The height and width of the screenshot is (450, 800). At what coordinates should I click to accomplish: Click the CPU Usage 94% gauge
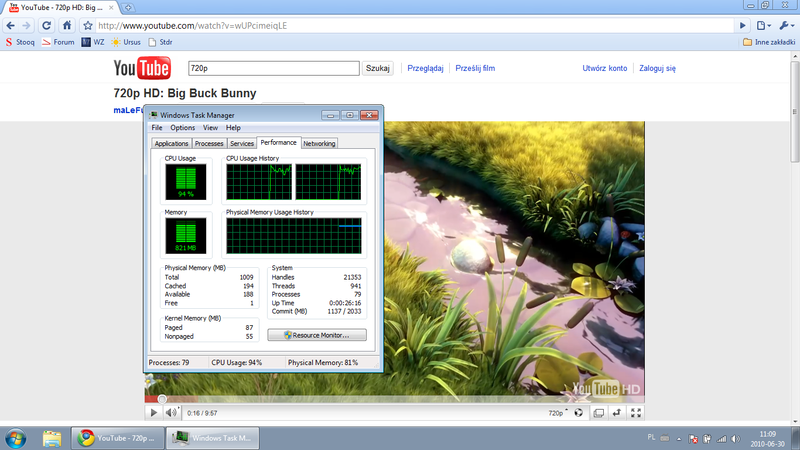(x=186, y=182)
